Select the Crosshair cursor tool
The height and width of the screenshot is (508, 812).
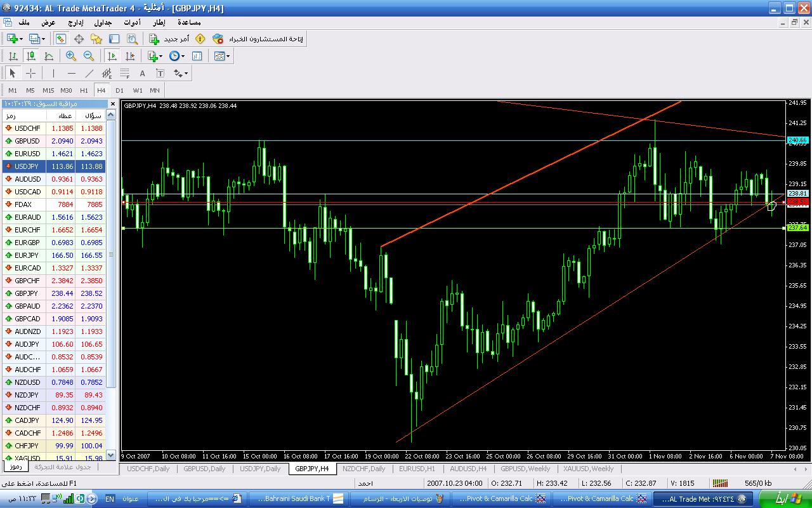coord(30,73)
